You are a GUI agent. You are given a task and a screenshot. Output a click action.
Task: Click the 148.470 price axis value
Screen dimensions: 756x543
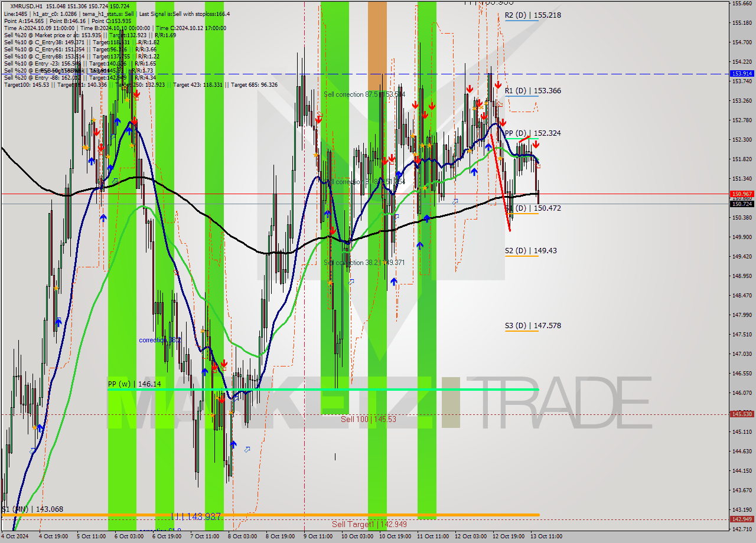coord(742,296)
